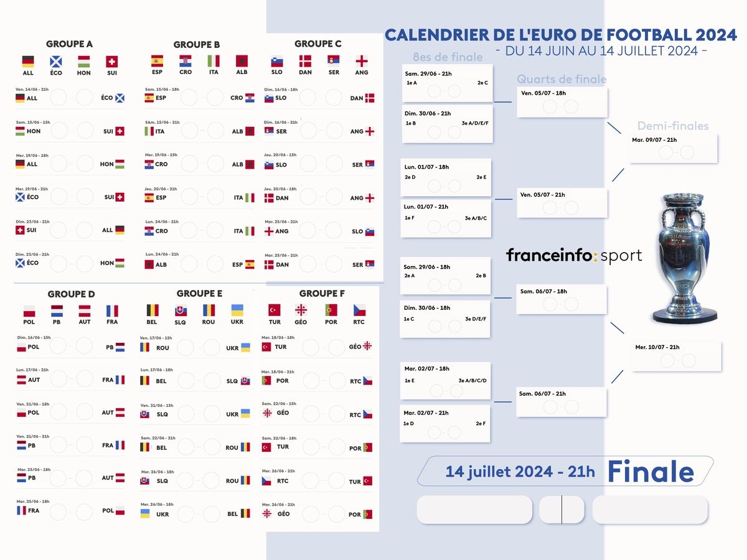747x560 pixels.
Task: Click the Mar. 09/07 - 21h semi-final box
Action: click(674, 149)
